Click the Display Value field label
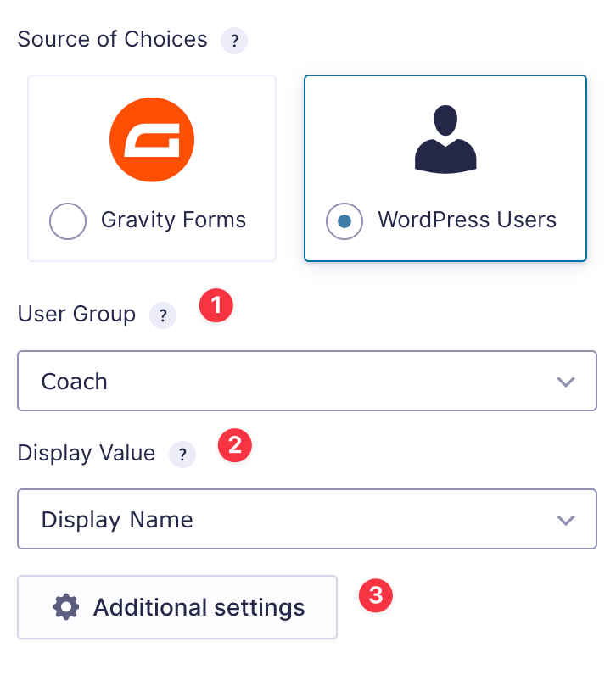The image size is (616, 675). [x=87, y=453]
